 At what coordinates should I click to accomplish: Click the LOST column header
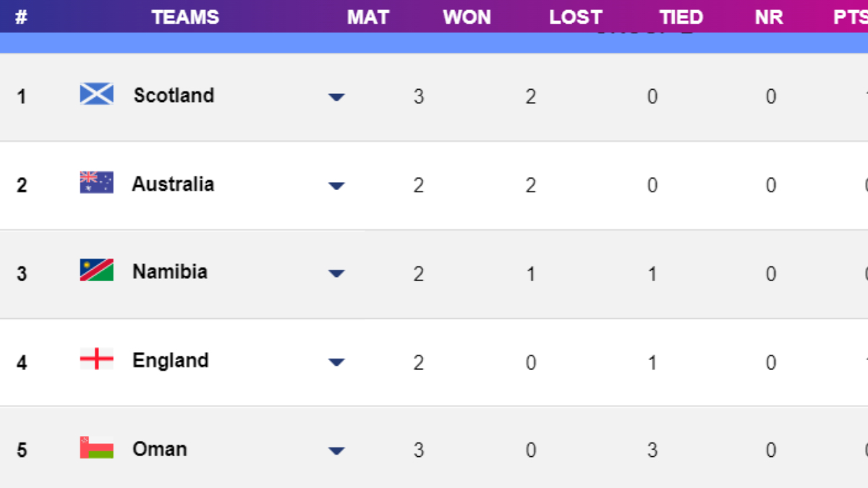pos(575,17)
